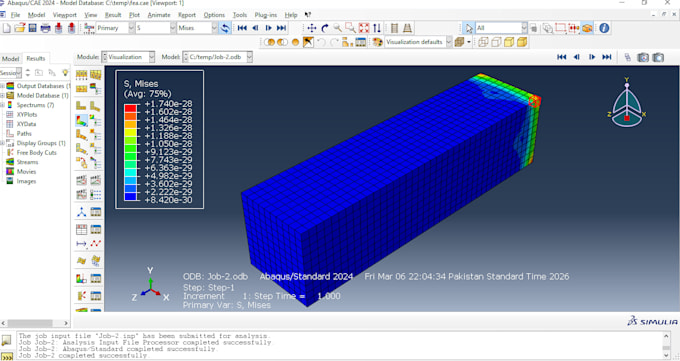The height and width of the screenshot is (361, 680).
Task: Toggle the parallel view icon
Action: (394, 28)
